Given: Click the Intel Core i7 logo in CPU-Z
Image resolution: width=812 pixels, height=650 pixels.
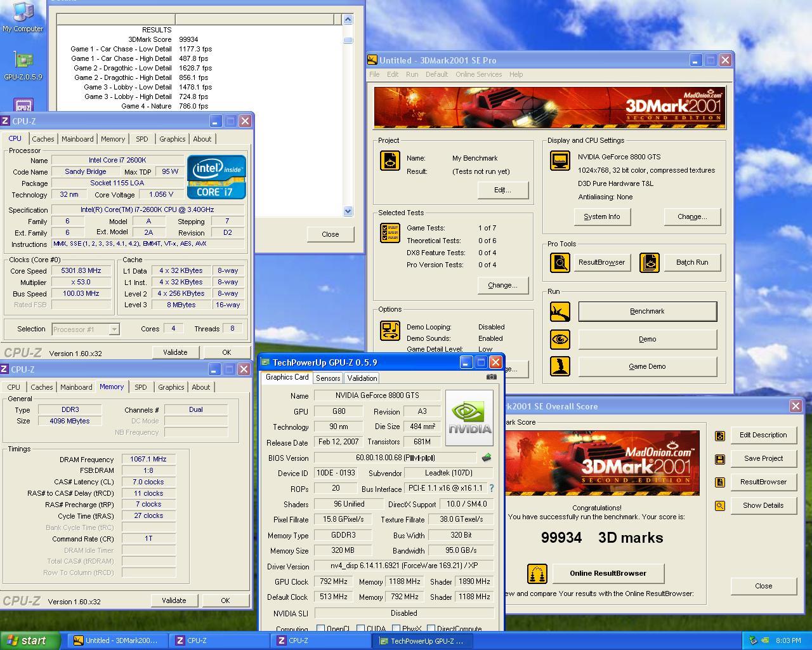Looking at the screenshot, I should click(216, 177).
